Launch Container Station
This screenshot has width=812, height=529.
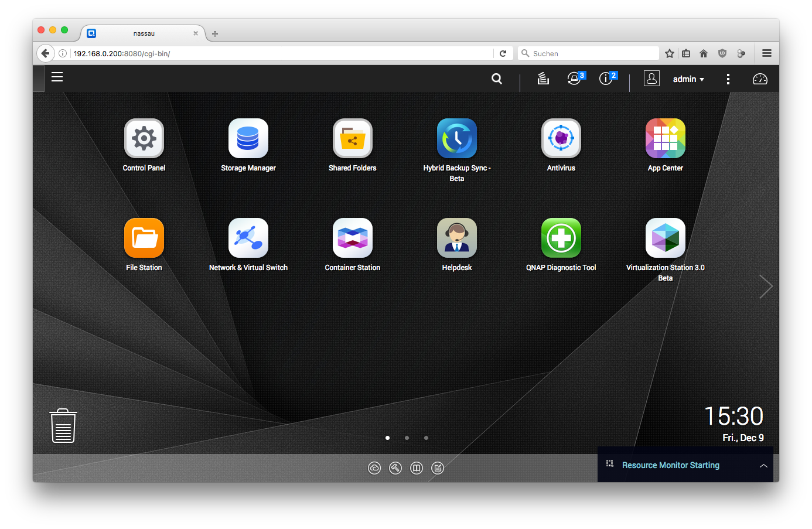[353, 238]
